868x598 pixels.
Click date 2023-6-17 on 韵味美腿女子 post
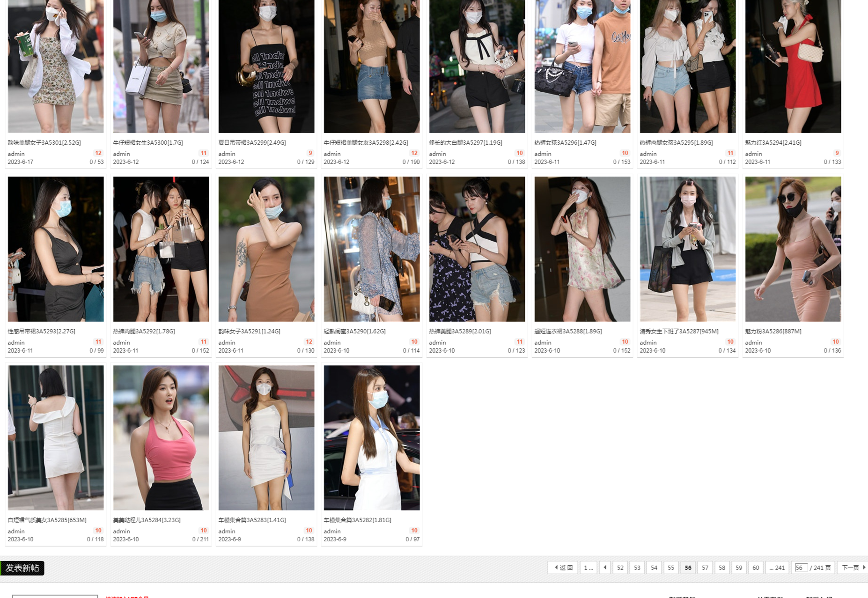pos(20,162)
